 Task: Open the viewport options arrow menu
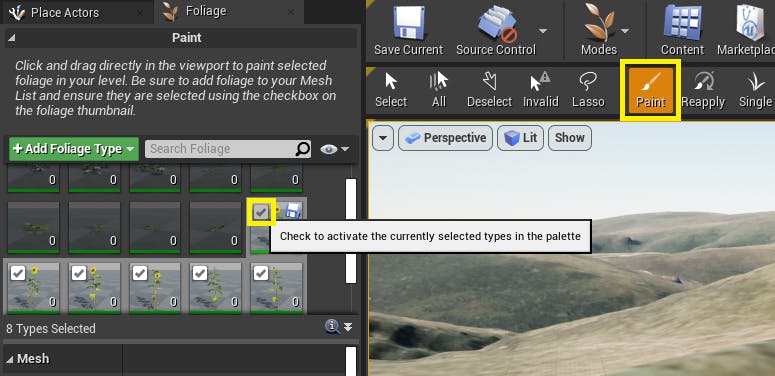[x=383, y=137]
